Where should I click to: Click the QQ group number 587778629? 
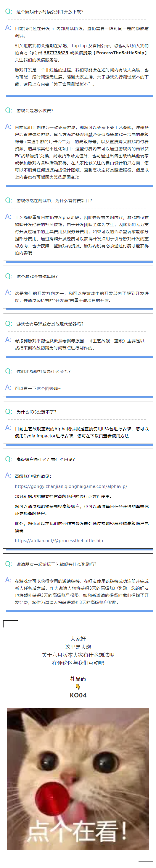(56, 53)
